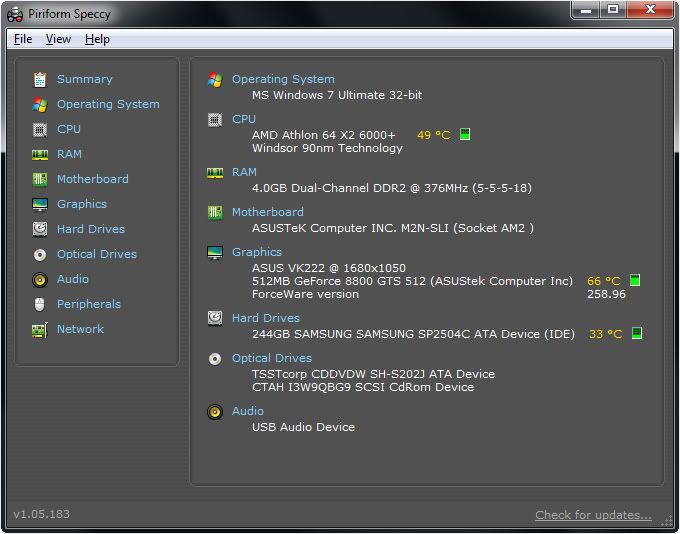Click 'ASUS VK222 @ 1680x1050' text

(x=329, y=268)
